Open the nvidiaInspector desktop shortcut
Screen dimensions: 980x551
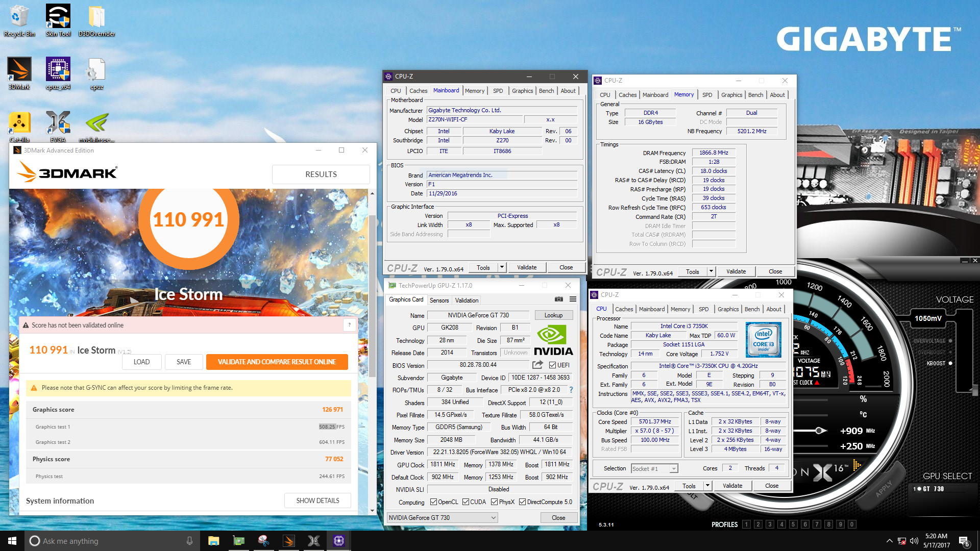click(96, 127)
